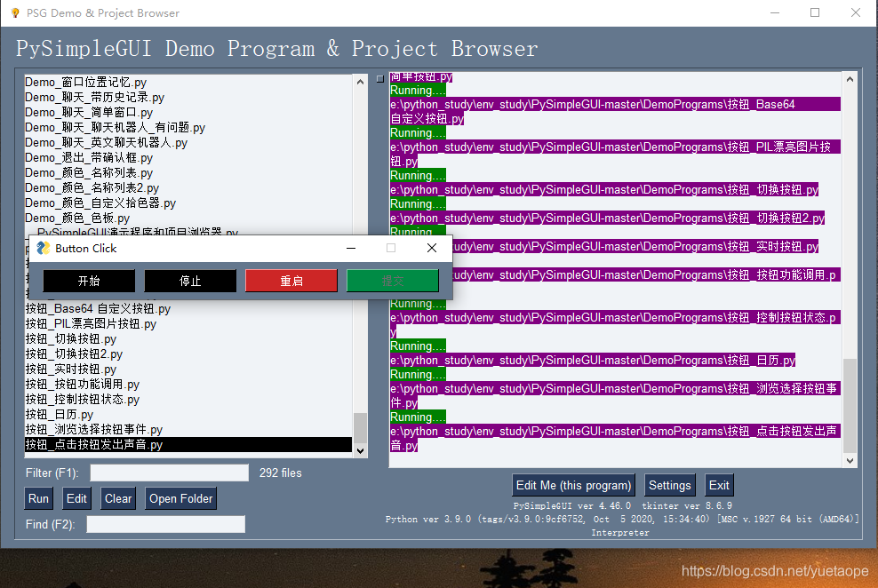
Task: Click file list scrollbar up arrow
Action: 360,82
